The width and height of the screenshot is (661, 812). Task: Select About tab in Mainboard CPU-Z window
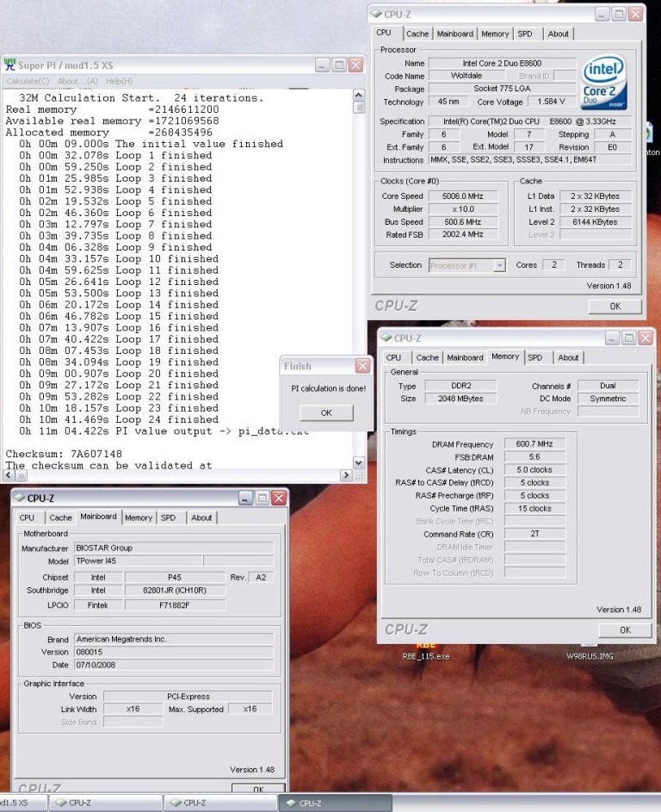[x=201, y=518]
